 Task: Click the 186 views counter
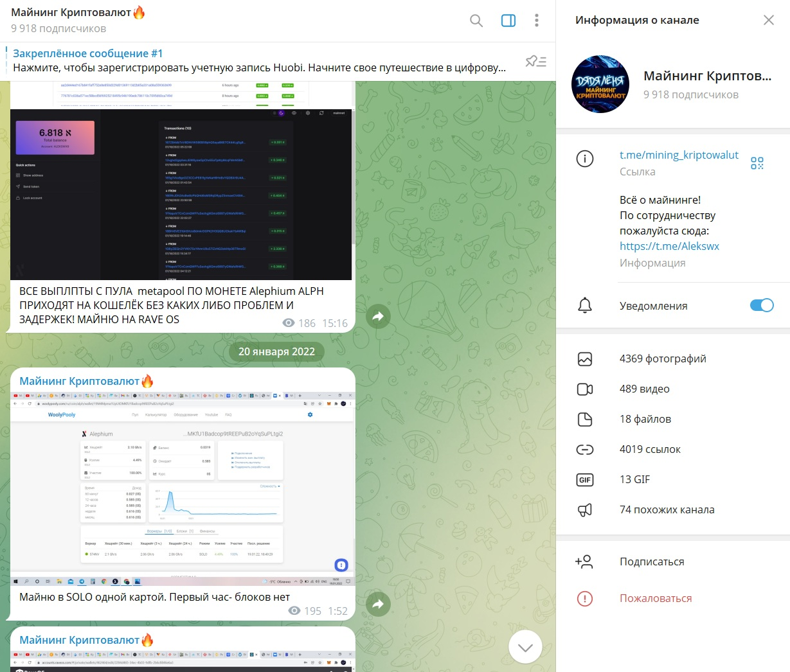point(300,323)
